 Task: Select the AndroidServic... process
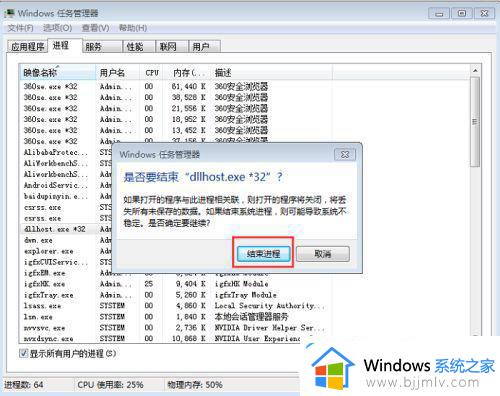56,185
